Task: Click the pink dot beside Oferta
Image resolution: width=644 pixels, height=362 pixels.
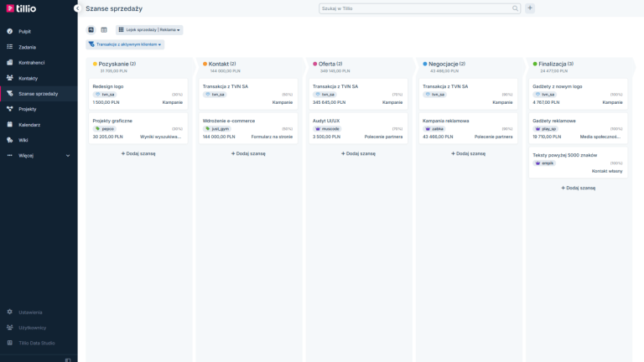Action: [x=315, y=64]
